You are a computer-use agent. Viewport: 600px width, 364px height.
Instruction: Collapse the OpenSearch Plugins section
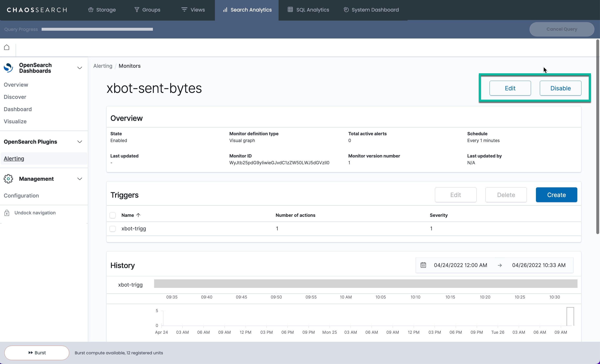point(80,142)
